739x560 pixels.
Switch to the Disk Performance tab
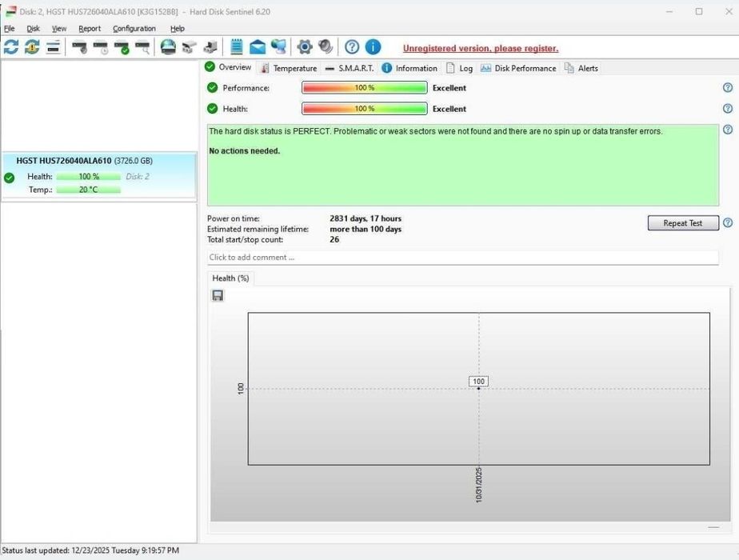(x=518, y=68)
